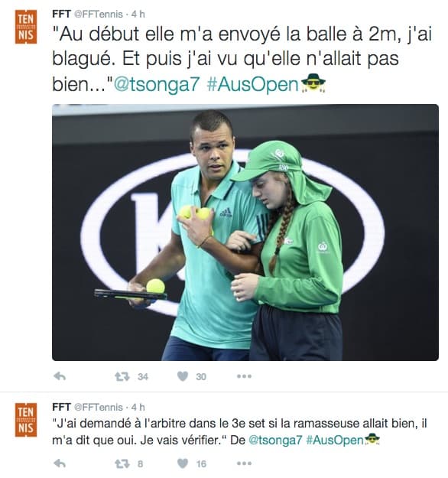Open @tsonga7 mention in second tweet
Screen dimensions: 448x478
click(x=275, y=441)
